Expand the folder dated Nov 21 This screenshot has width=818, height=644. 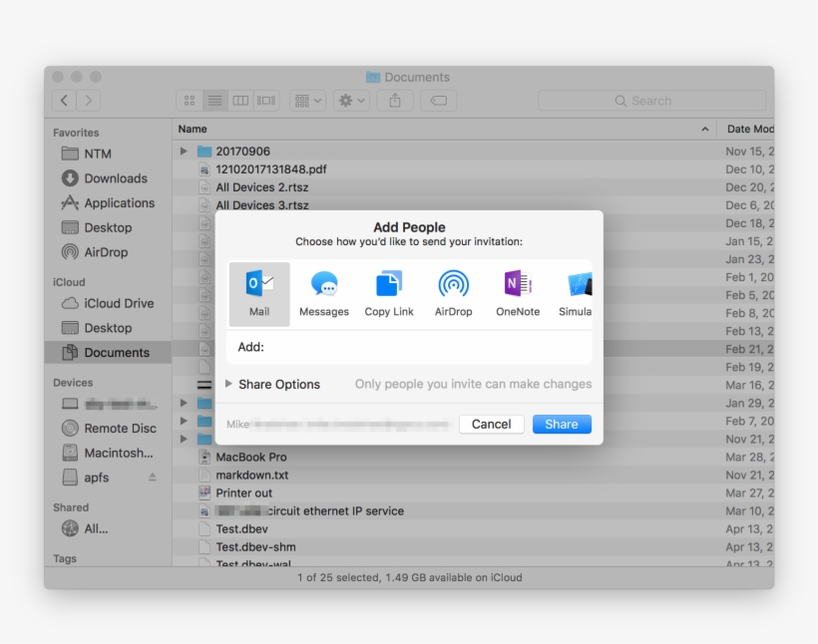coord(184,439)
